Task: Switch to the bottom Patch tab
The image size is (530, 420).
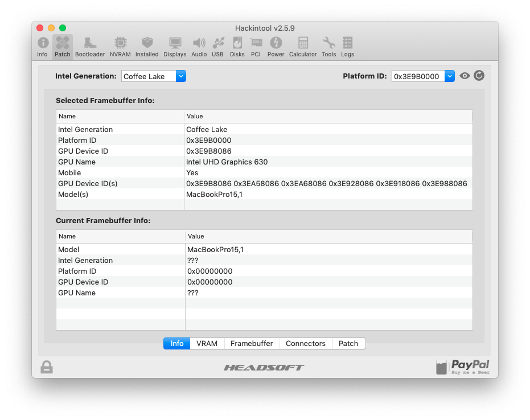Action: [348, 343]
